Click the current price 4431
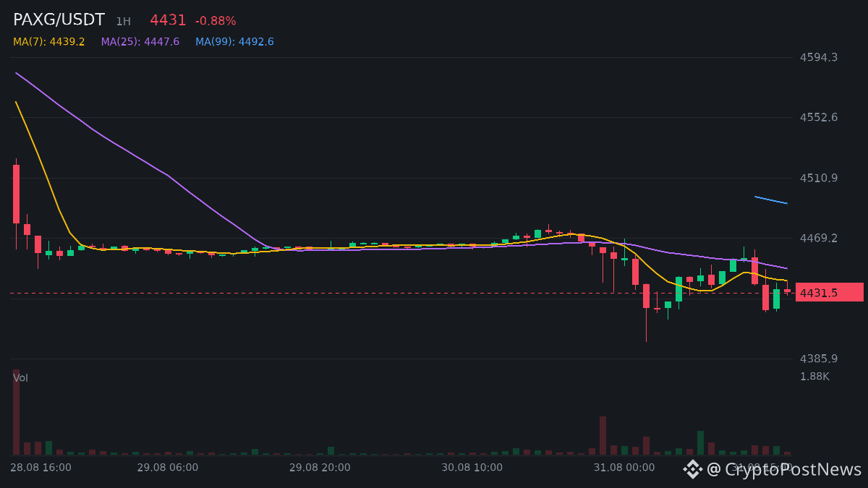The width and height of the screenshot is (868, 488). [168, 20]
